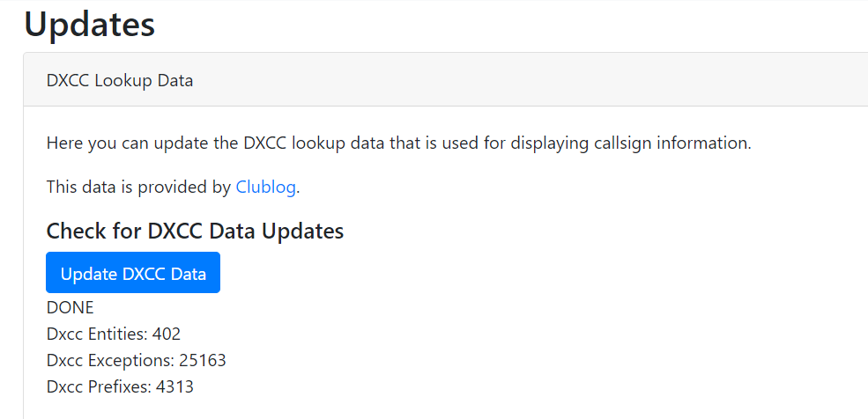Viewport: 868px width, 419px height.
Task: Click the Updates page heading
Action: tap(89, 24)
